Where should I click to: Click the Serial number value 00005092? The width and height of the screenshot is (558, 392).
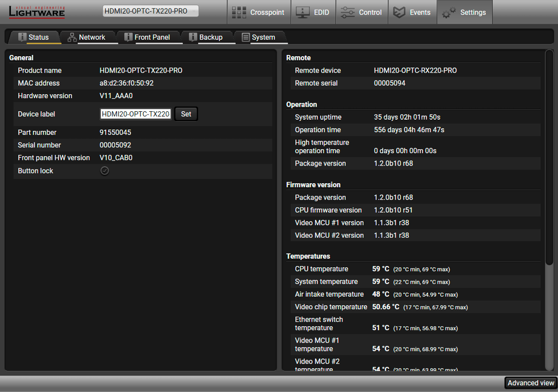(115, 145)
